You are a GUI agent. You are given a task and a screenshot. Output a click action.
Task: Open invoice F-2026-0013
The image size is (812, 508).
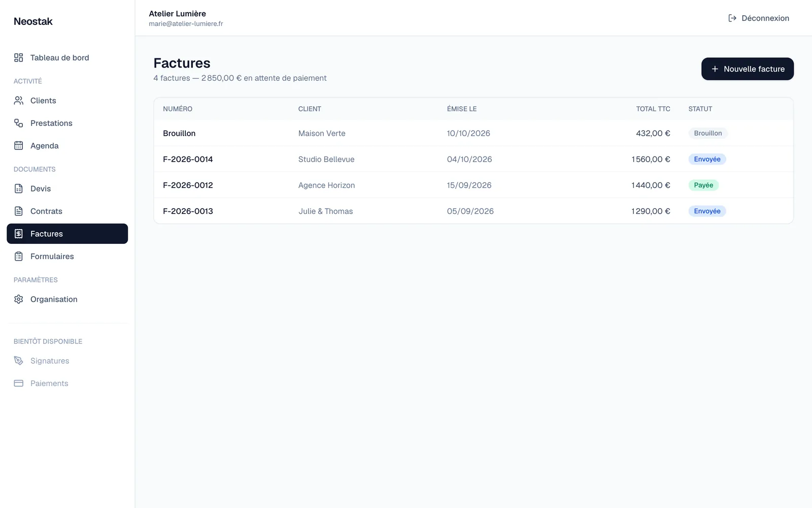coord(188,211)
